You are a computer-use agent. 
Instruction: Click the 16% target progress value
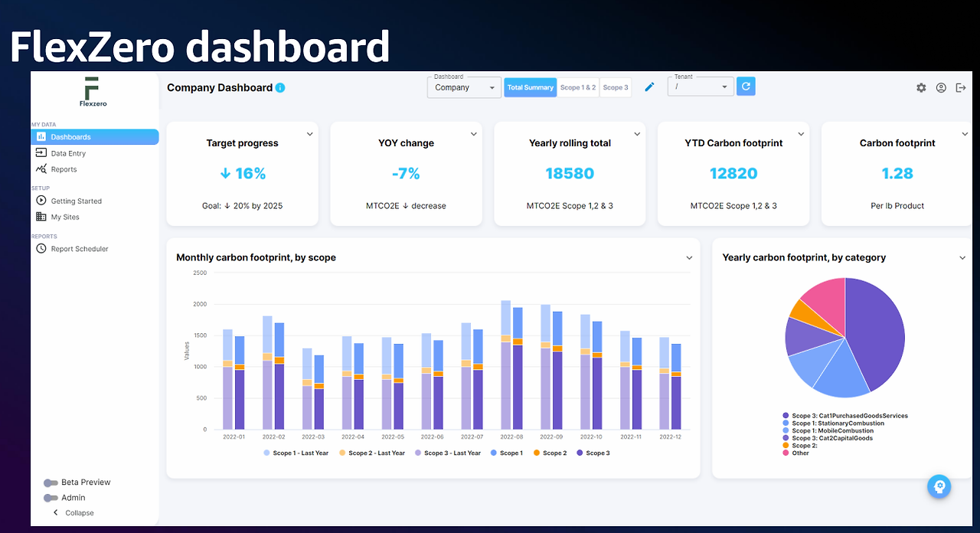pyautogui.click(x=242, y=174)
